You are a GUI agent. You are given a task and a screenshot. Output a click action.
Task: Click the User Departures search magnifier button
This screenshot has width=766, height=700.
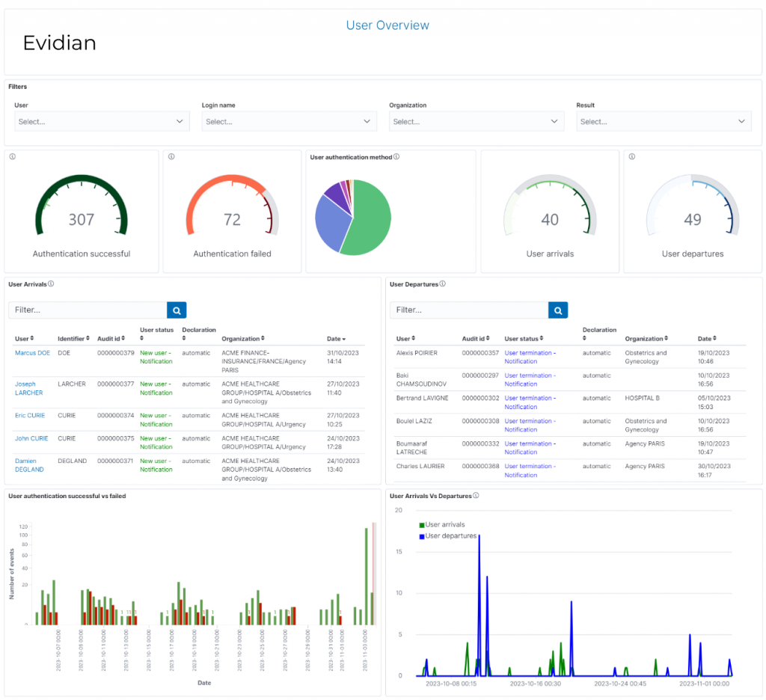[558, 310]
